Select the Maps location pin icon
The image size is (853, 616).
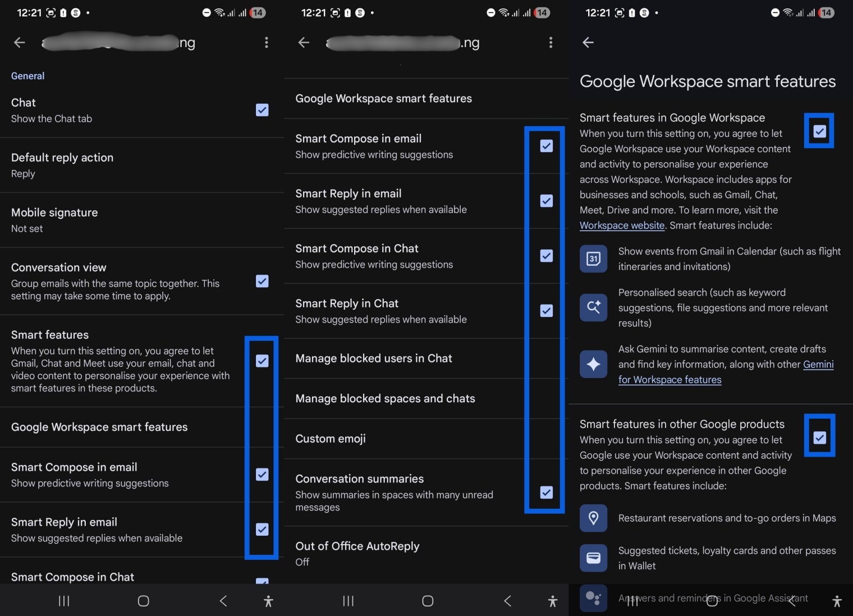pyautogui.click(x=593, y=518)
